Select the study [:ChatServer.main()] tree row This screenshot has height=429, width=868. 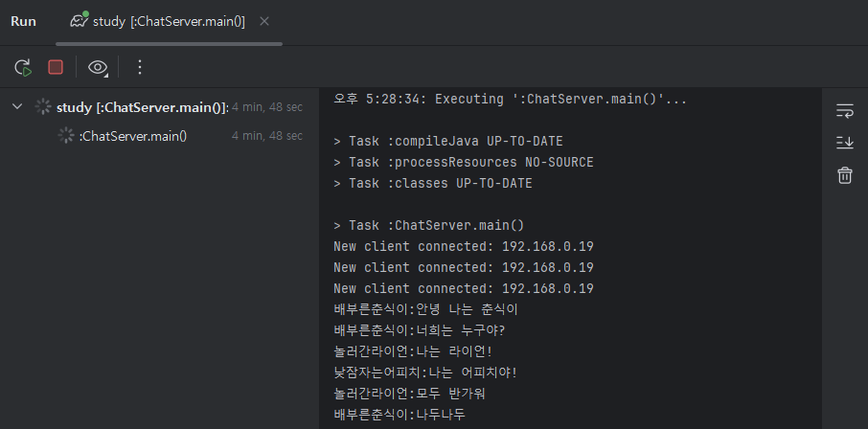159,107
